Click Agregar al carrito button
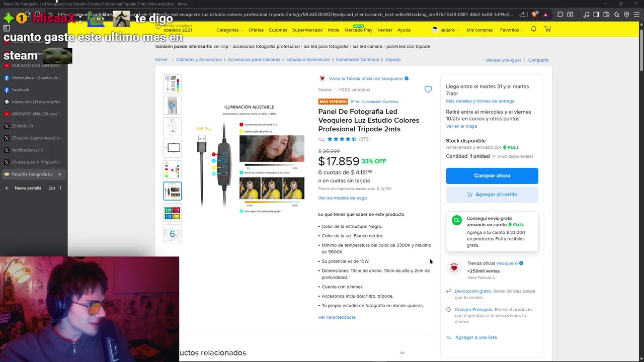This screenshot has width=644, height=362. (x=492, y=195)
